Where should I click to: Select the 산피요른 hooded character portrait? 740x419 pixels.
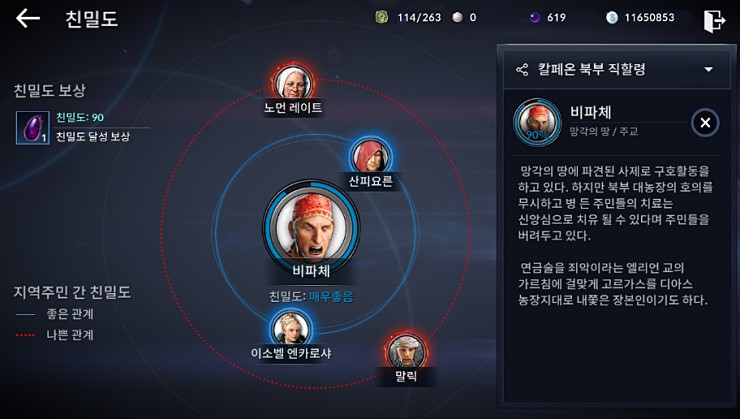click(x=370, y=156)
